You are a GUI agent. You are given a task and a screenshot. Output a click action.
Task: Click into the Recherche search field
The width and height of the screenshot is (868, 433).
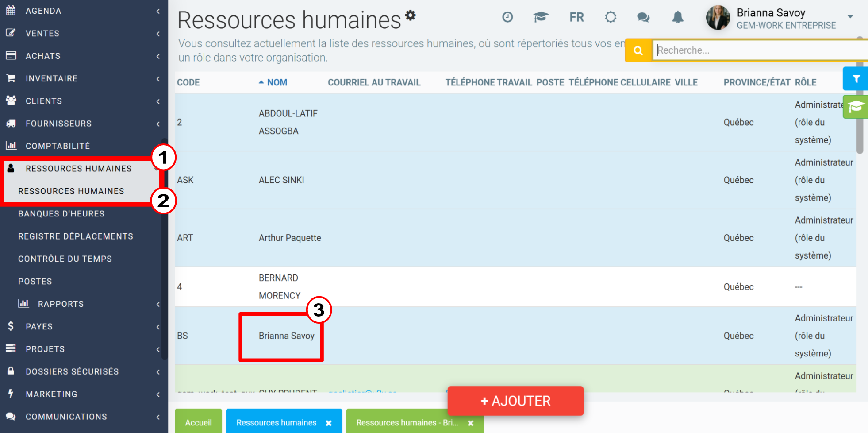point(759,50)
